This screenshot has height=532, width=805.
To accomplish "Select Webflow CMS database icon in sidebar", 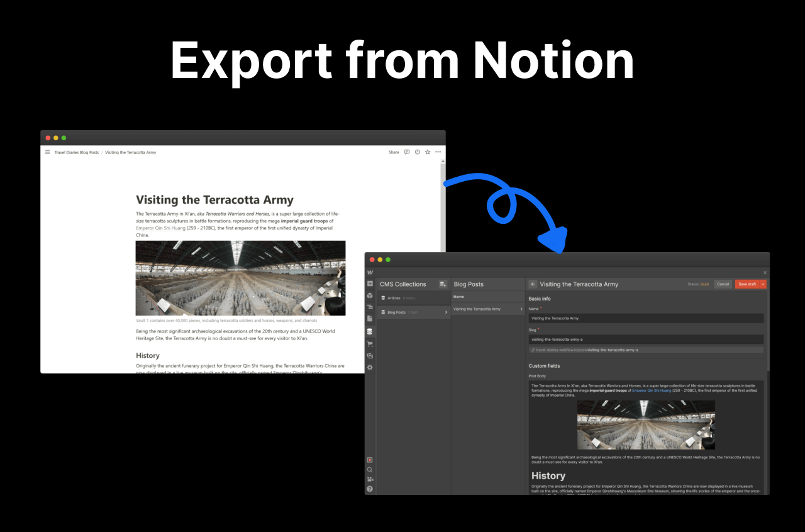I will pyautogui.click(x=370, y=331).
